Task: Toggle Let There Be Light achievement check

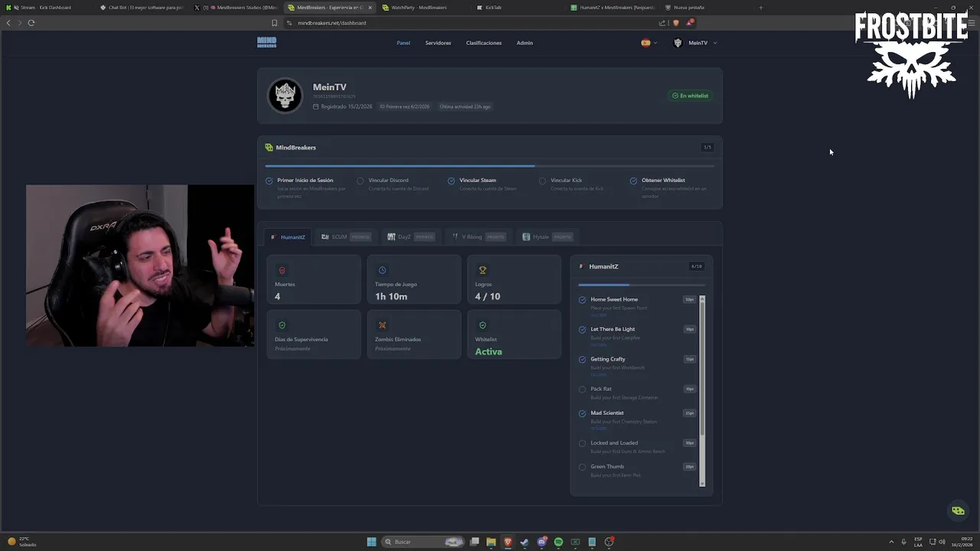Action: coord(583,330)
